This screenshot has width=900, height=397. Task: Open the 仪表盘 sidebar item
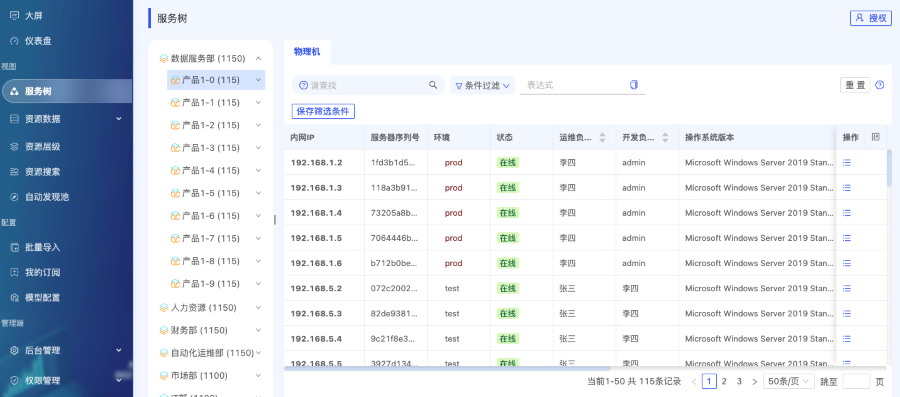coord(38,41)
